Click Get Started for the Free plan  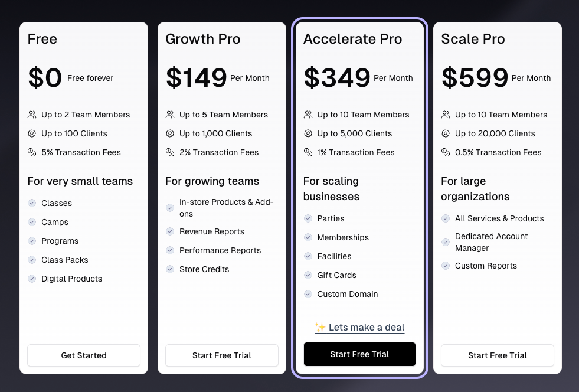(83, 355)
